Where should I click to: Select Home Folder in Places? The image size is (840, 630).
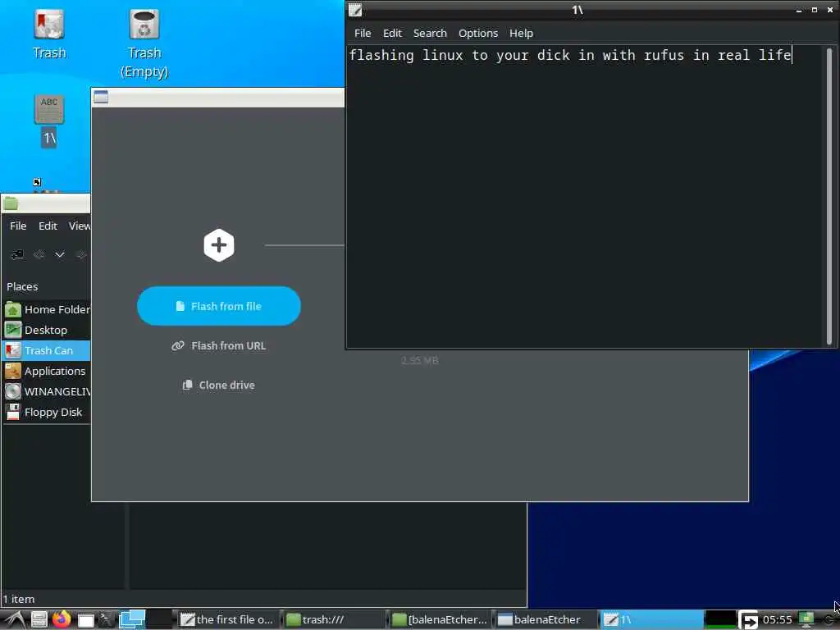(46, 309)
